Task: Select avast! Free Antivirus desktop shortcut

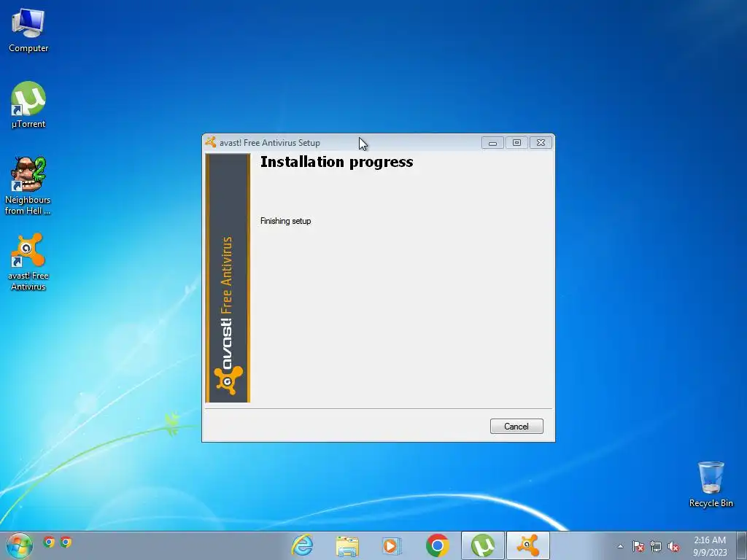Action: 28,262
